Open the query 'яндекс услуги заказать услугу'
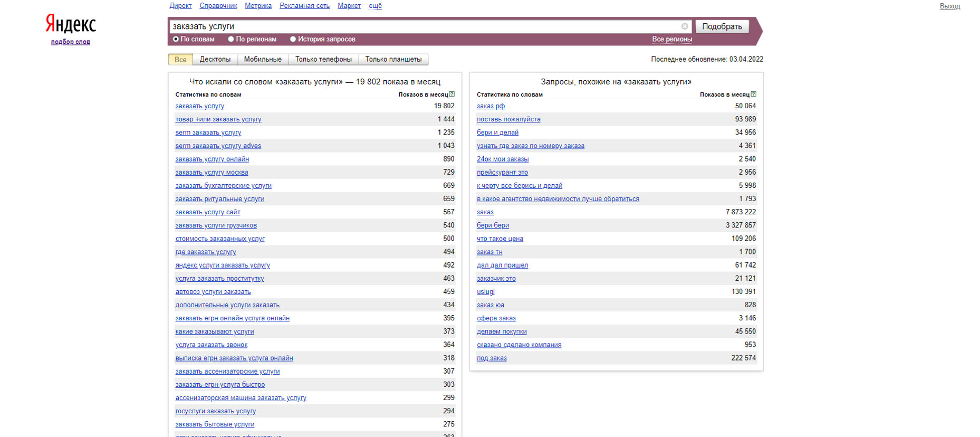The image size is (980, 437). pos(223,265)
